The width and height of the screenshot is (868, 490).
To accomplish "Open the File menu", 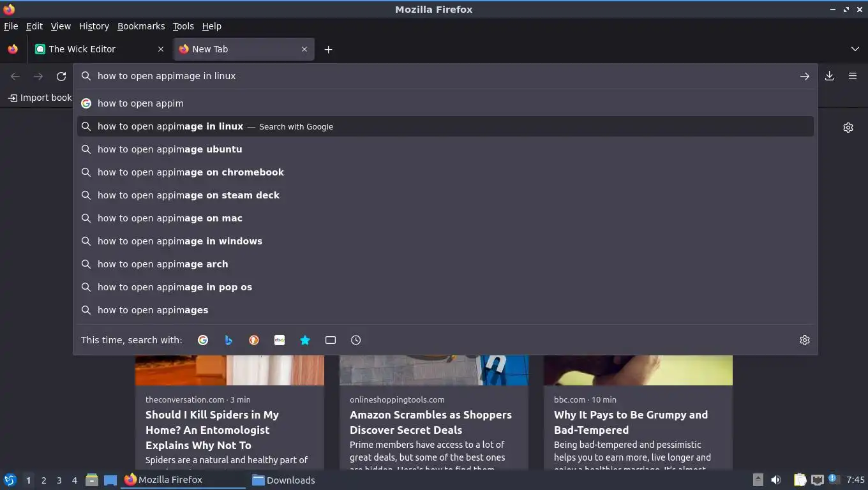I will coord(11,26).
